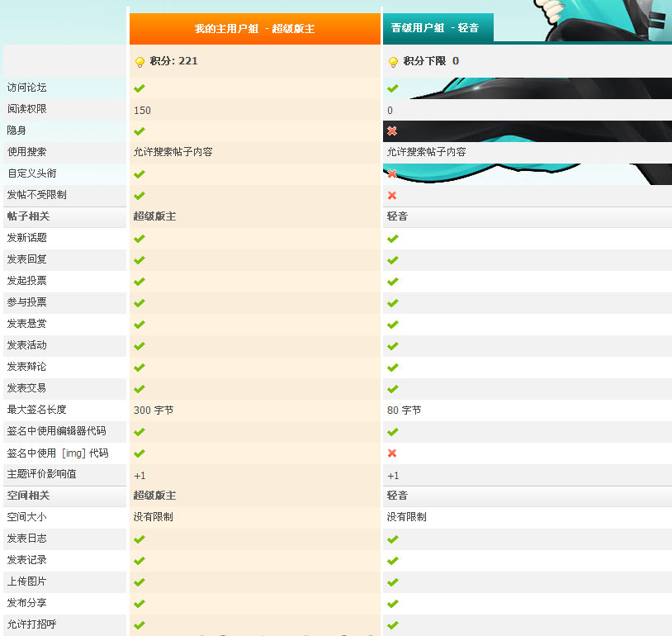Click 上传图片 checkmark in 超级版主 column

point(140,582)
